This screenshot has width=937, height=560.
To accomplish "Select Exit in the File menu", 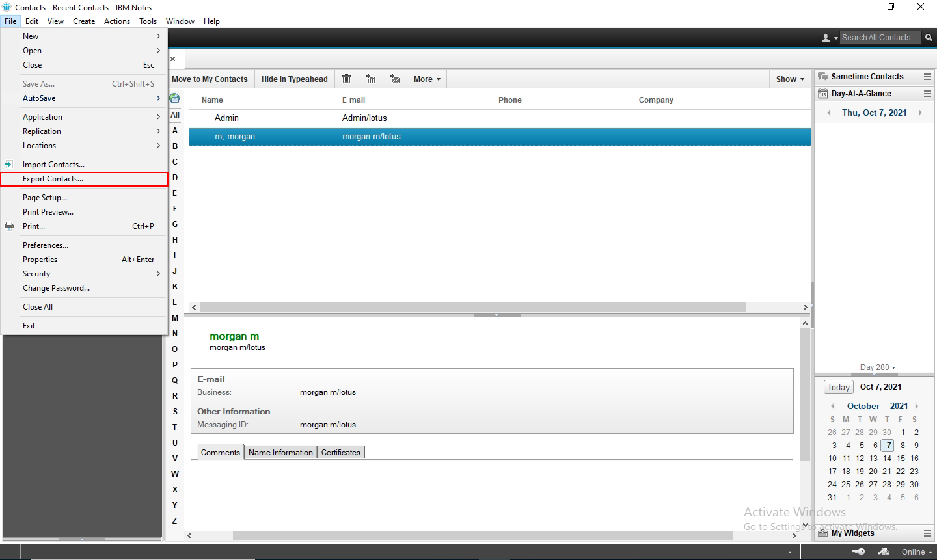I will pyautogui.click(x=85, y=326).
